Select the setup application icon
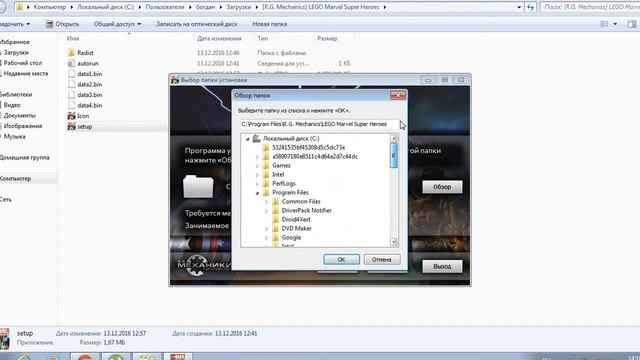640x360 pixels. (71, 127)
